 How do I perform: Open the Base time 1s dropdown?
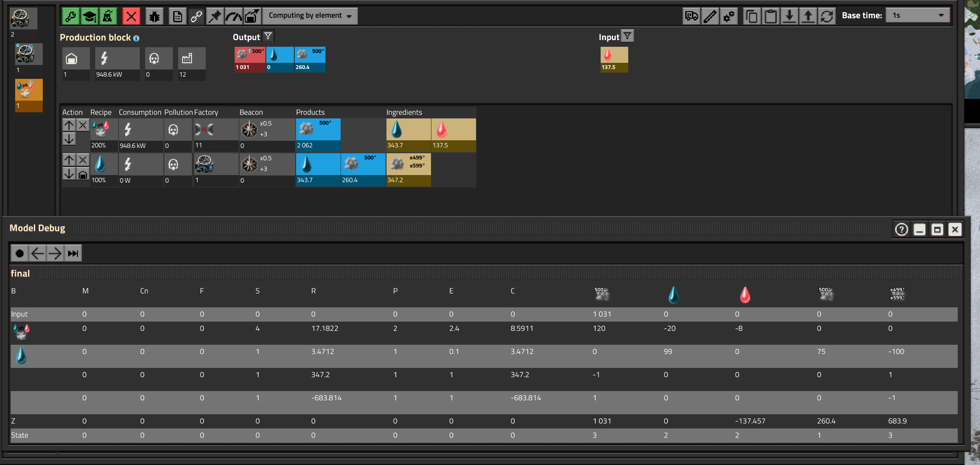(918, 15)
